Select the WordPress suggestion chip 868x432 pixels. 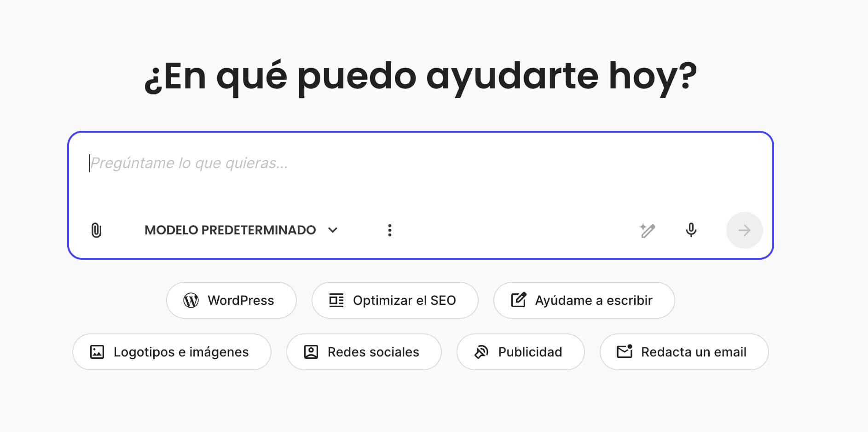tap(231, 300)
